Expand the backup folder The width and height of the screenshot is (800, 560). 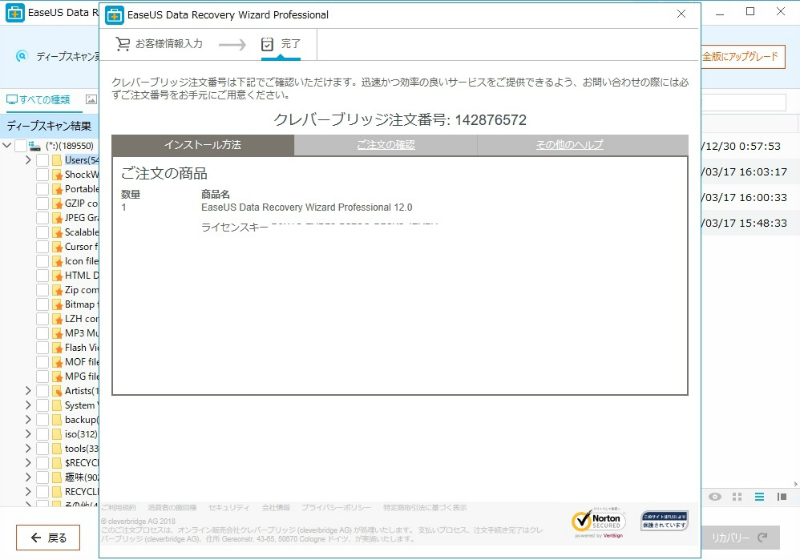point(28,420)
